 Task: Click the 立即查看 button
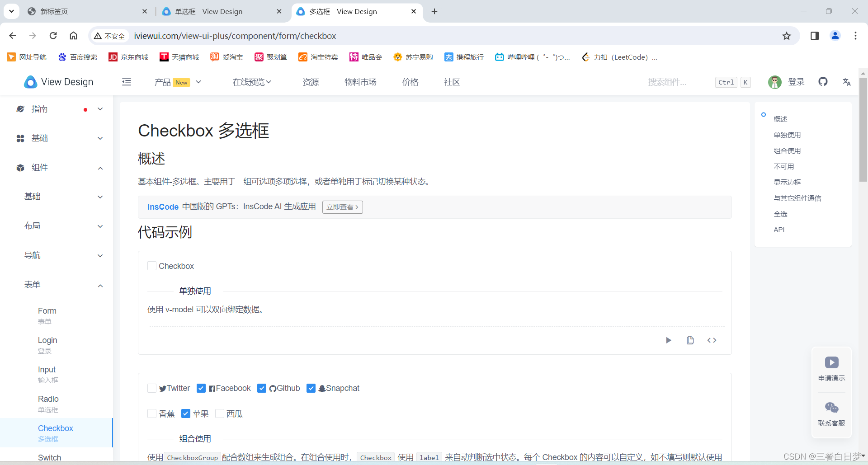click(342, 207)
